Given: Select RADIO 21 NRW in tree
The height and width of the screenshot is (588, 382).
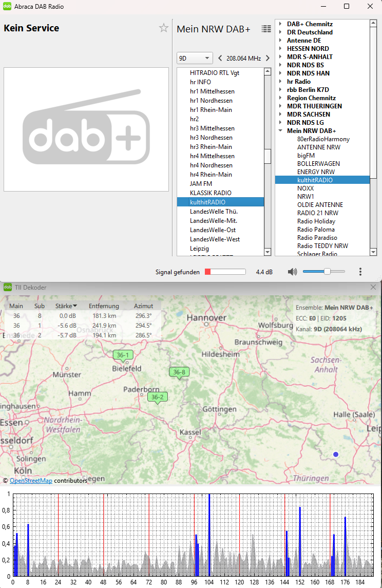Looking at the screenshot, I should 317,213.
